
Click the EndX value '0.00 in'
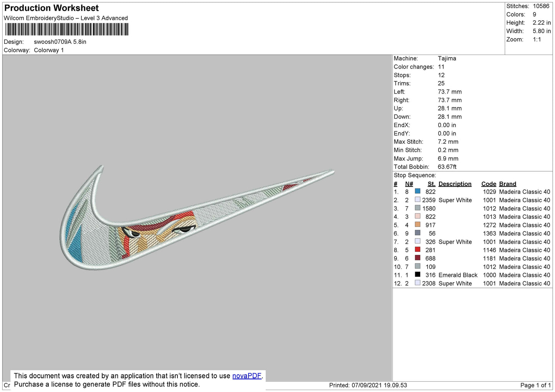pos(447,125)
